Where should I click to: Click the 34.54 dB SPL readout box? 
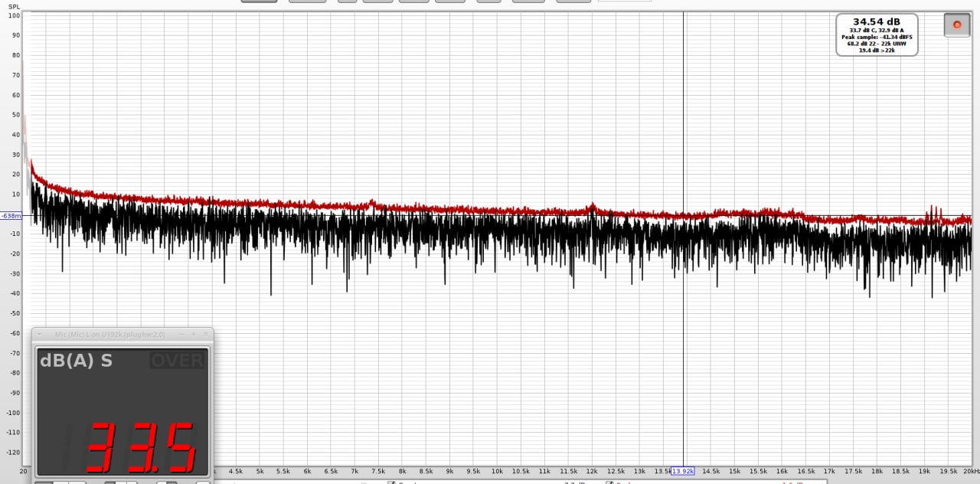[877, 34]
